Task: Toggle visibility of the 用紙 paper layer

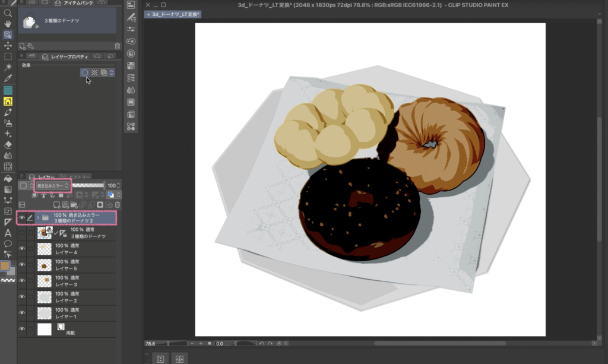Action: click(22, 330)
